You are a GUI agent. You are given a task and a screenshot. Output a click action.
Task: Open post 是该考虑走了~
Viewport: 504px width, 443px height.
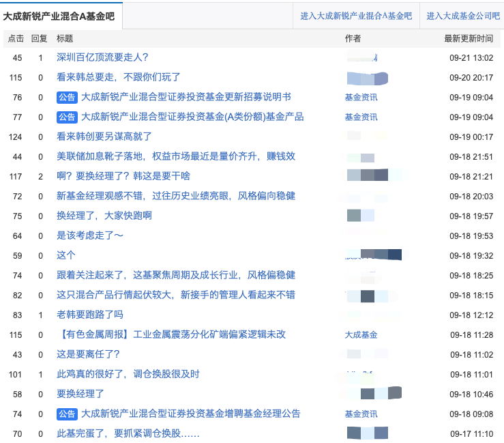coord(89,235)
